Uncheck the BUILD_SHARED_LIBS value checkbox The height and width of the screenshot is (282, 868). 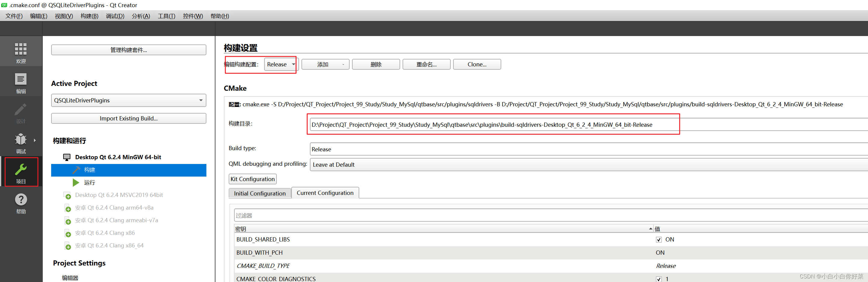659,240
